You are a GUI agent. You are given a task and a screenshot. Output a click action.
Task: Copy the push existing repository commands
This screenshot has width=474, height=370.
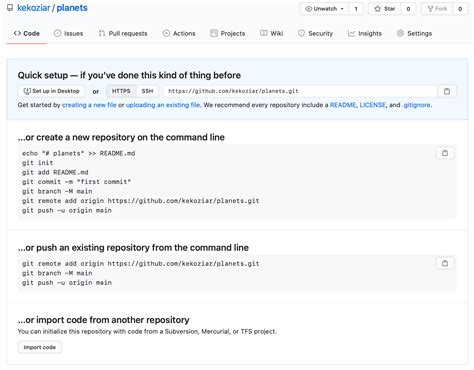[x=445, y=263]
